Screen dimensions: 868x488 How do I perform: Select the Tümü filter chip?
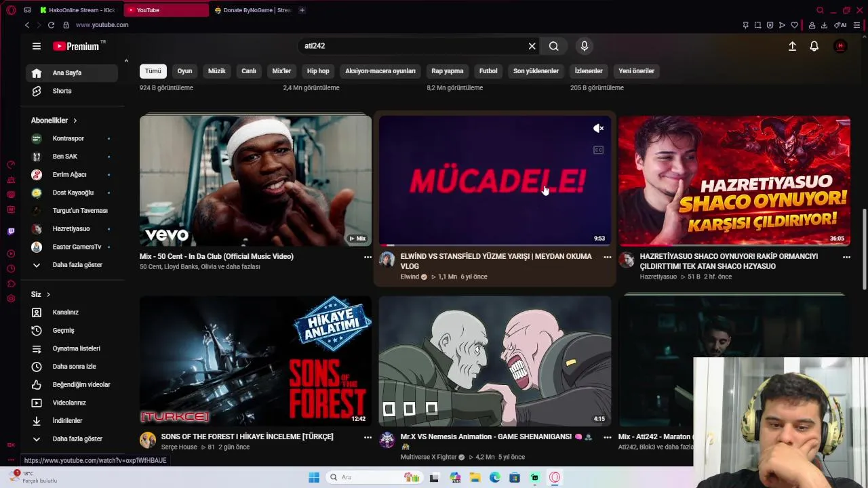click(153, 70)
